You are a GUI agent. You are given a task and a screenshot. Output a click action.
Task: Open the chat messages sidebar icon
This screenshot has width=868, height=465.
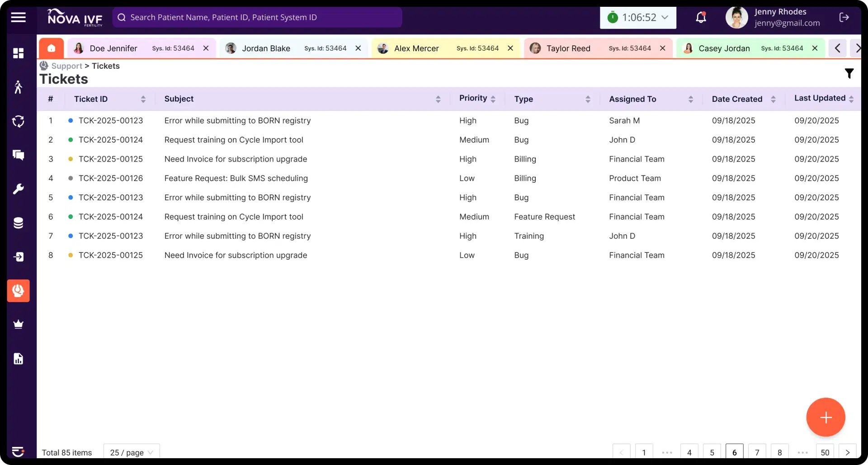(x=19, y=155)
